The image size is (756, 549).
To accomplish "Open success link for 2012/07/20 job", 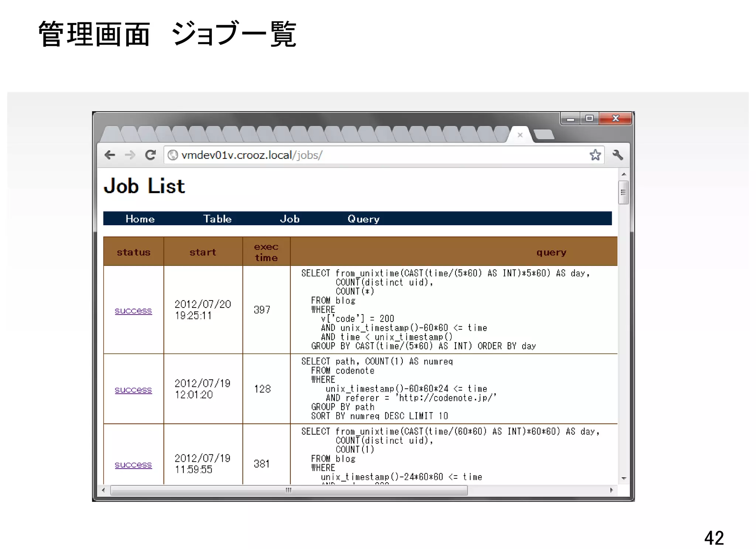I will pyautogui.click(x=133, y=310).
